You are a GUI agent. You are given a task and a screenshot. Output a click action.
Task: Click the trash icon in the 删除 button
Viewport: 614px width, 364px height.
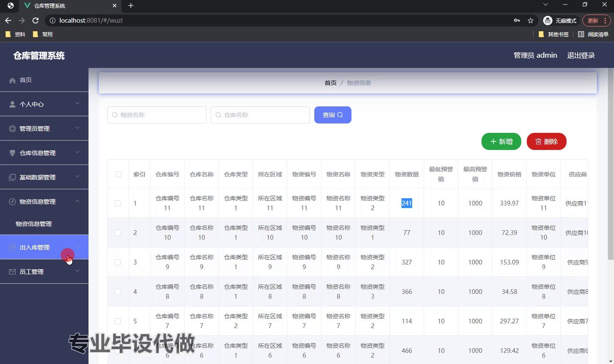pos(538,141)
